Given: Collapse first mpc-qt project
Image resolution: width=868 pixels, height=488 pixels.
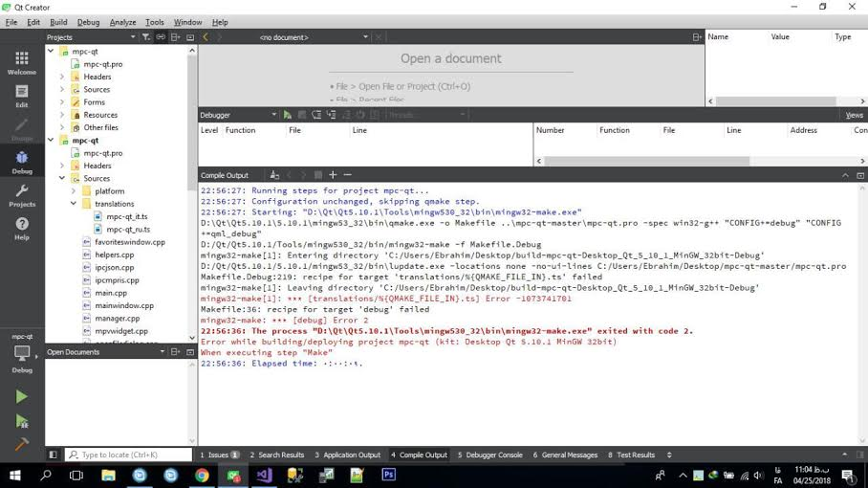Looking at the screenshot, I should pyautogui.click(x=51, y=51).
